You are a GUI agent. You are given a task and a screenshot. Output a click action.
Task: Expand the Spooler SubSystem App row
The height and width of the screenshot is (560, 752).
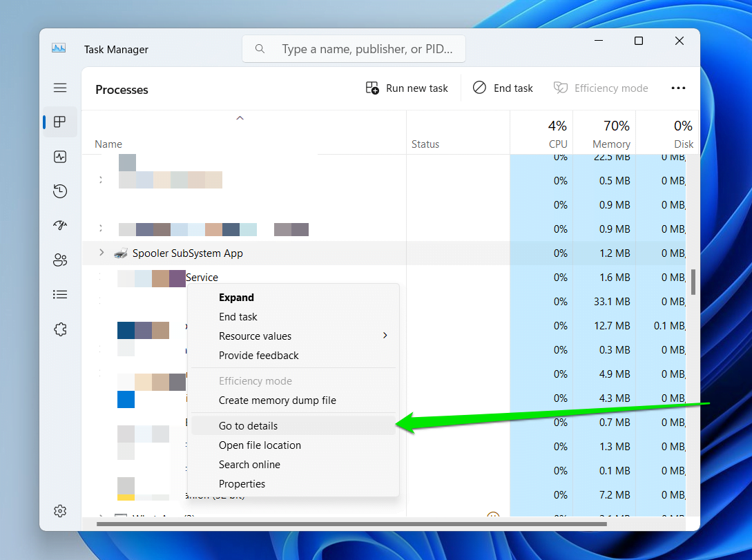[102, 253]
